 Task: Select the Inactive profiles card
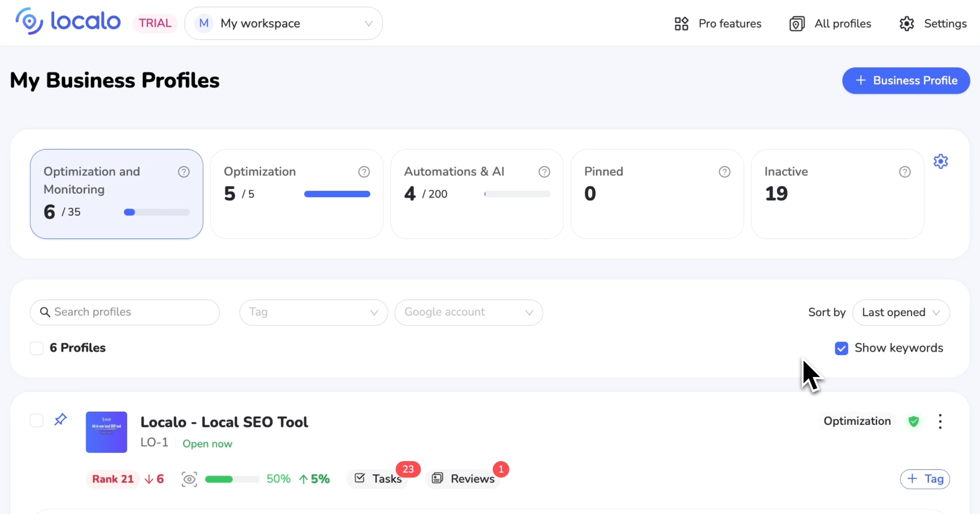(837, 194)
